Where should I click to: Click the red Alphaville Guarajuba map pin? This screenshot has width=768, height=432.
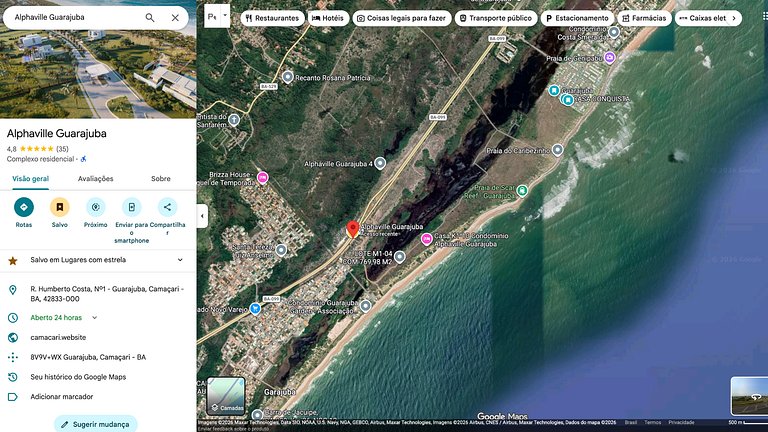[x=353, y=229]
